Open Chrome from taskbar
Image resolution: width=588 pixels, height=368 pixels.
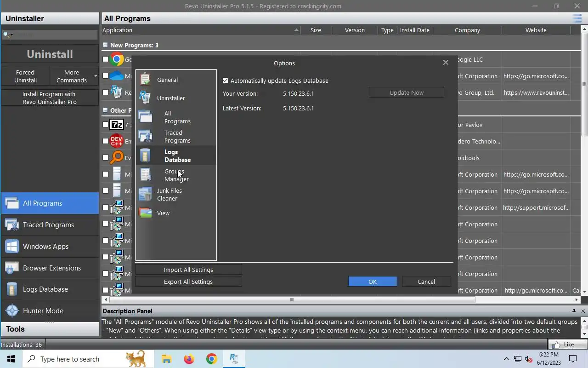point(211,359)
